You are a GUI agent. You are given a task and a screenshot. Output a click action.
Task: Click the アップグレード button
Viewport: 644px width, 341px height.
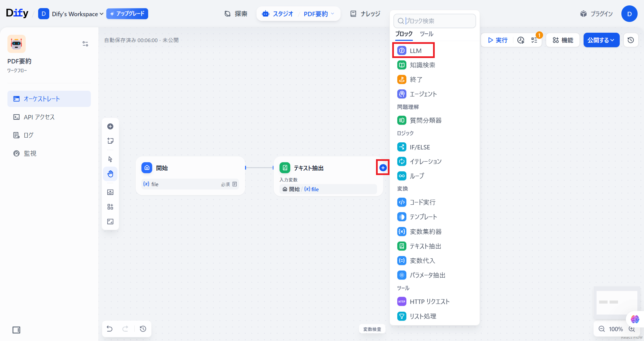127,14
